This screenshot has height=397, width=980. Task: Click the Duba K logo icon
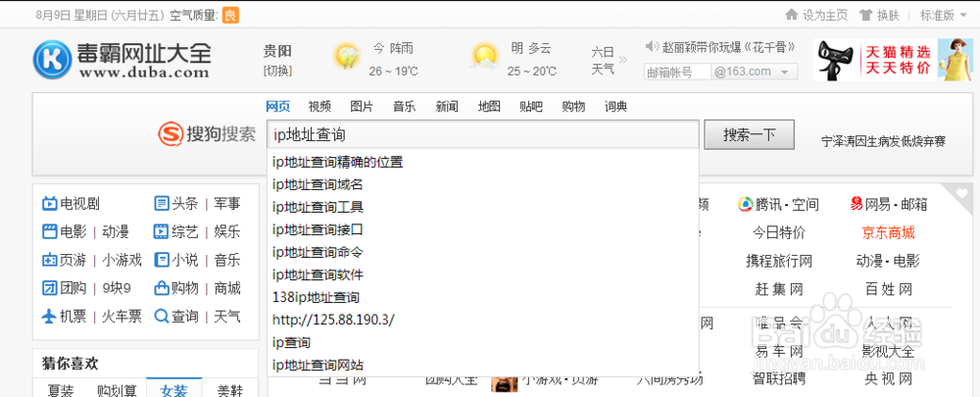pos(53,59)
